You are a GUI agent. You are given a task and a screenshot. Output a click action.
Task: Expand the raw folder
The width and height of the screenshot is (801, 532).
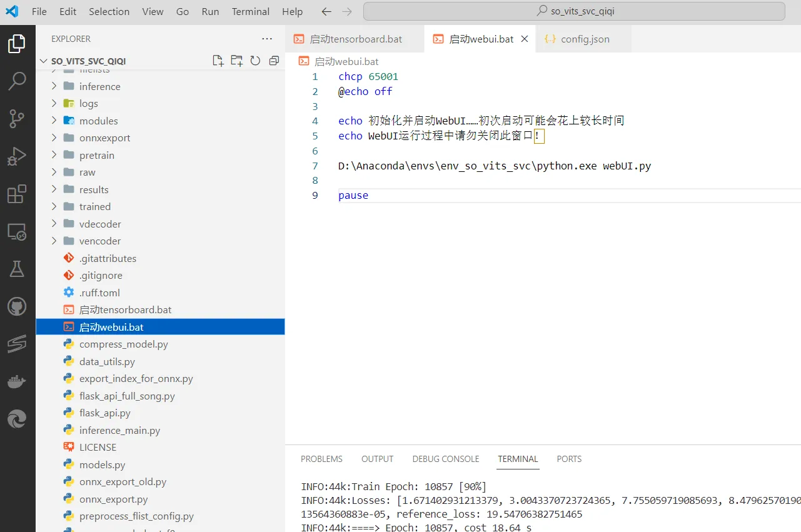coord(160,173)
